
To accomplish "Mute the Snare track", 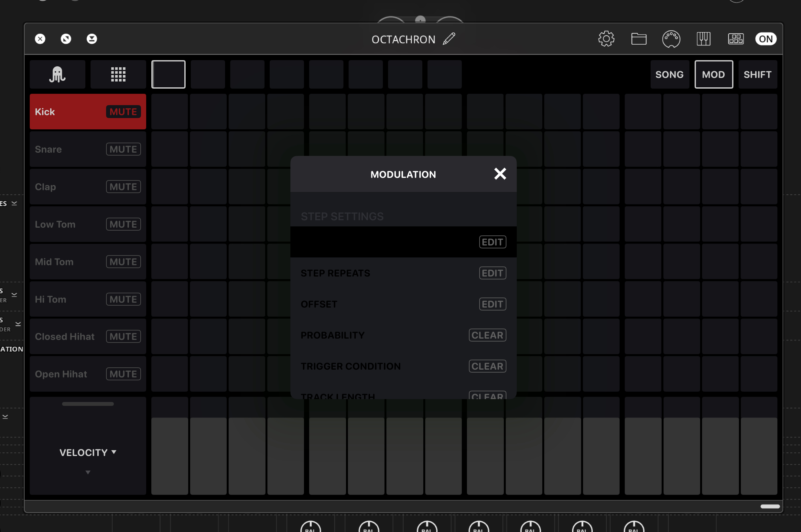I will (x=123, y=149).
